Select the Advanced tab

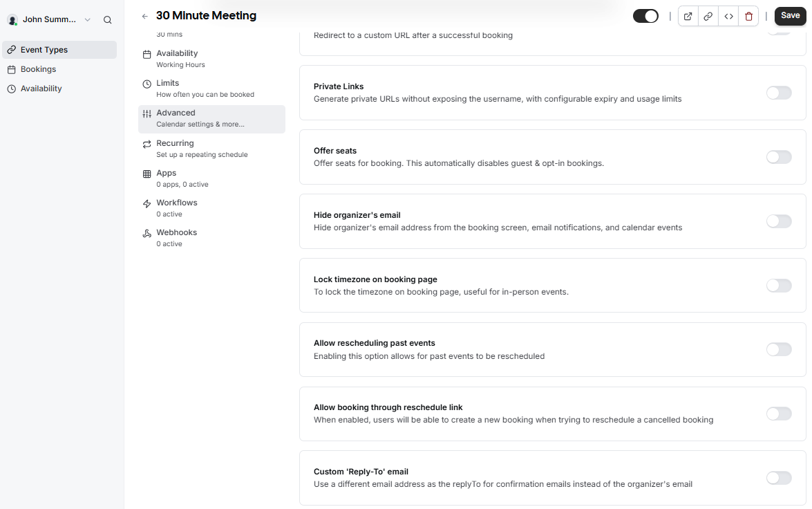click(x=211, y=119)
